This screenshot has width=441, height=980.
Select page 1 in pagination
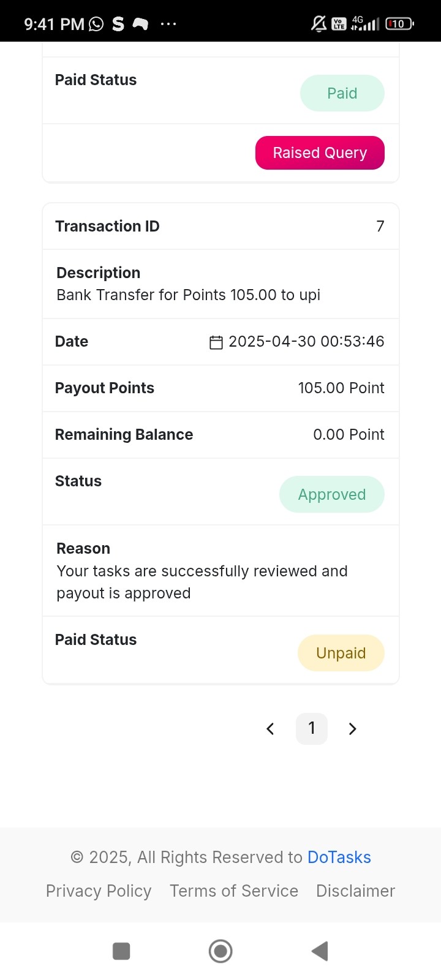[312, 729]
